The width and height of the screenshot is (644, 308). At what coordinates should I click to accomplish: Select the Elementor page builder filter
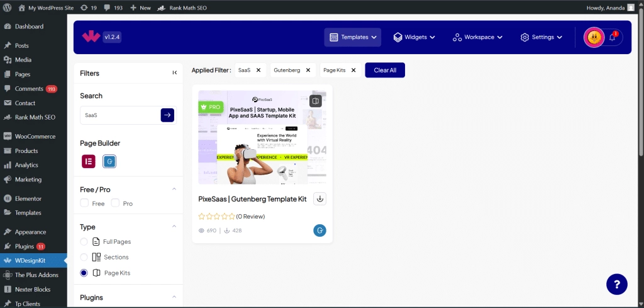[88, 162]
